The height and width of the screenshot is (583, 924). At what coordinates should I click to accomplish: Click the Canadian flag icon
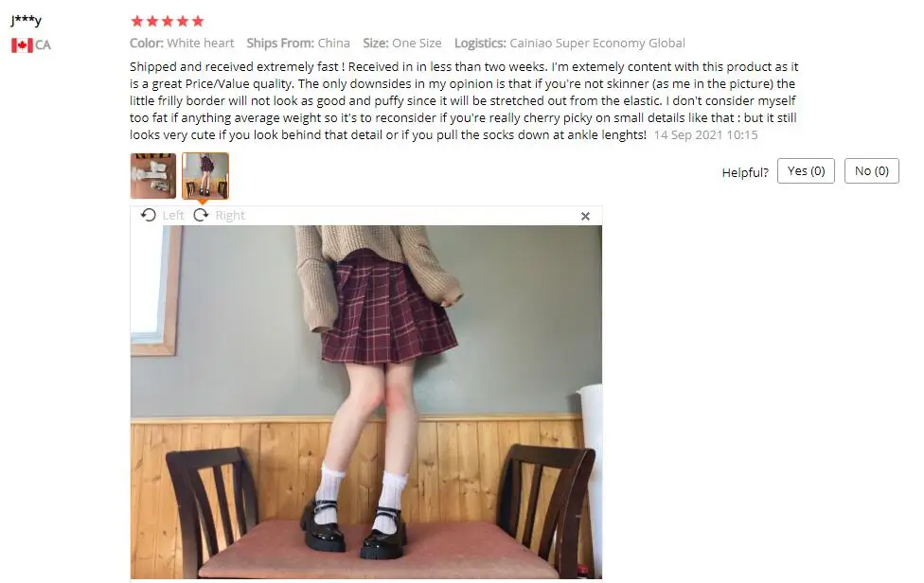[x=22, y=44]
